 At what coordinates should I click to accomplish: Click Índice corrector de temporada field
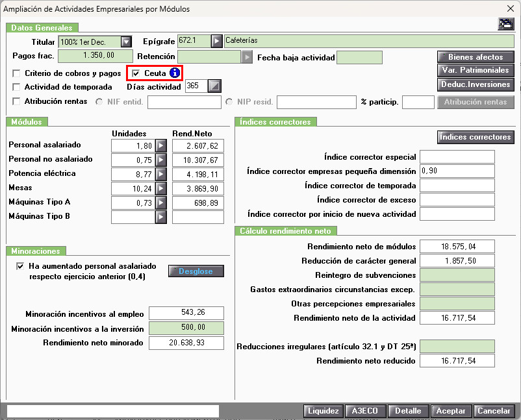click(x=457, y=185)
